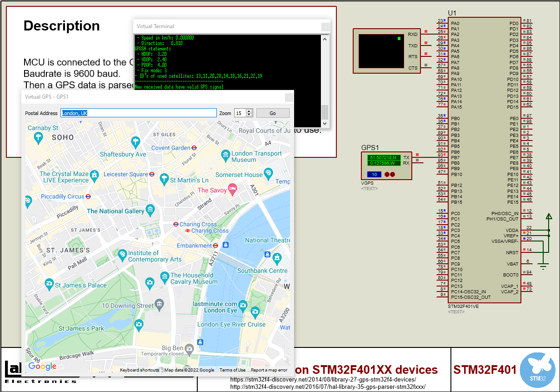Click the green attraction pin in St James's Park
Viewport: 560px width, 392px height.
pyautogui.click(x=139, y=325)
